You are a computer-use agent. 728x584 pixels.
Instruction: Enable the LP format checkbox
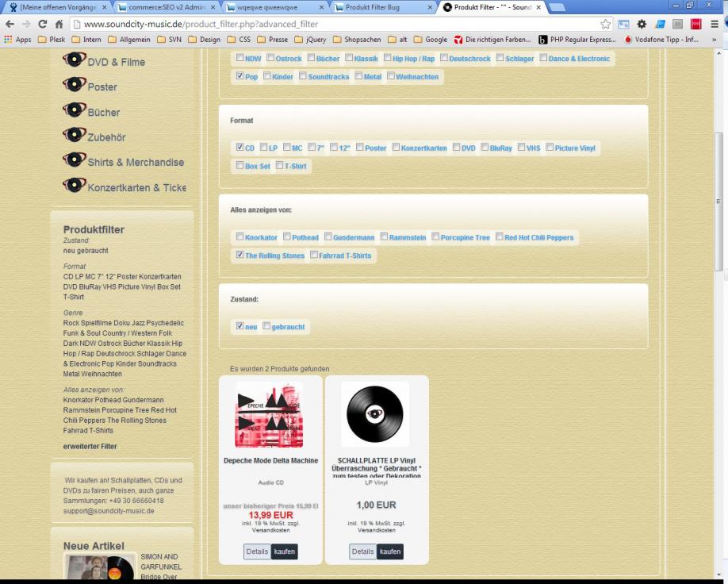point(264,147)
